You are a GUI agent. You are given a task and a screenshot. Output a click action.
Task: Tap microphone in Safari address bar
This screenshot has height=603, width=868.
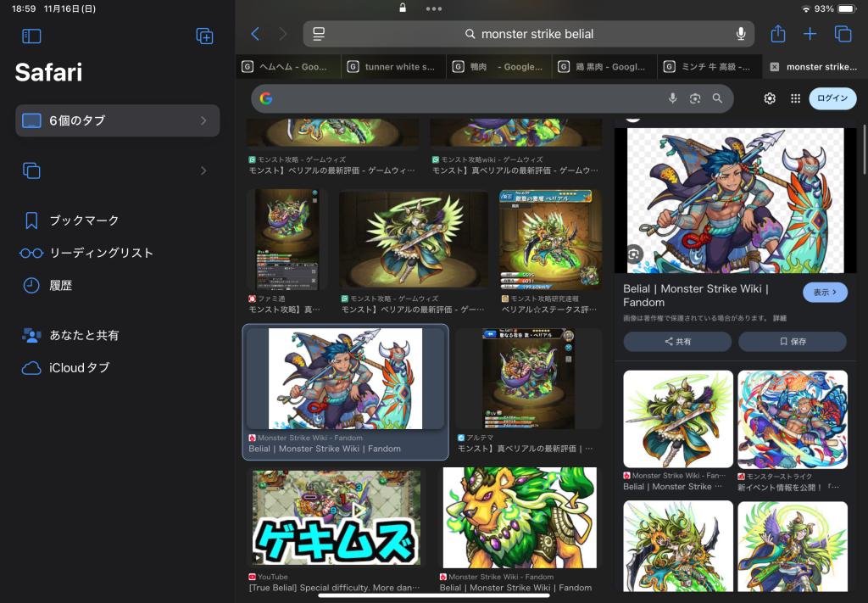click(740, 34)
